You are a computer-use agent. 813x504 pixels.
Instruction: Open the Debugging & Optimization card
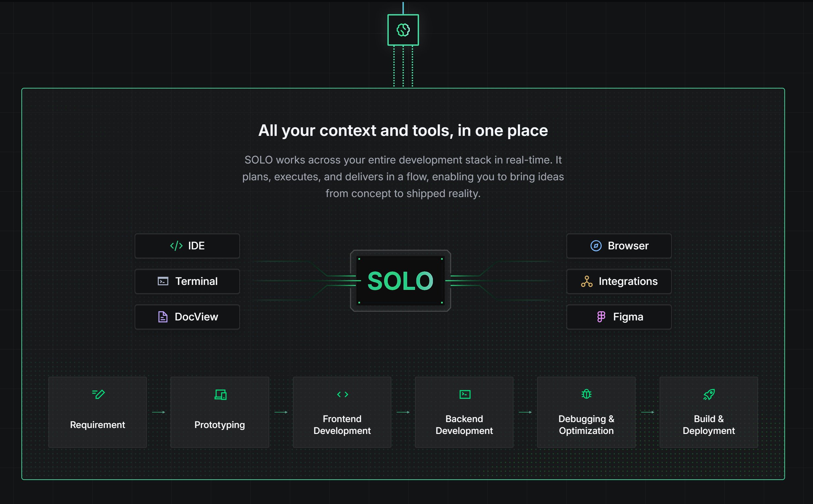point(586,412)
